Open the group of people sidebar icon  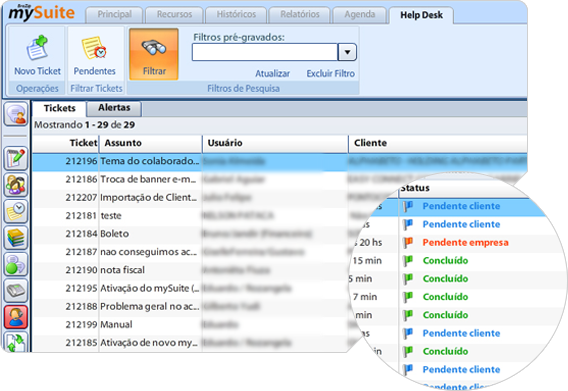[x=16, y=184]
